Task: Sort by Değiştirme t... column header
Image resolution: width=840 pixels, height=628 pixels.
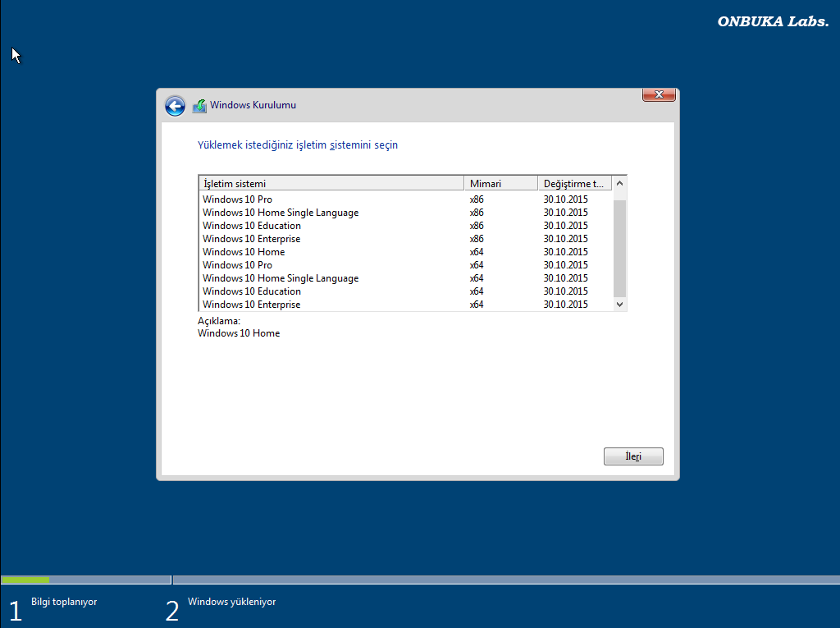Action: point(575,183)
